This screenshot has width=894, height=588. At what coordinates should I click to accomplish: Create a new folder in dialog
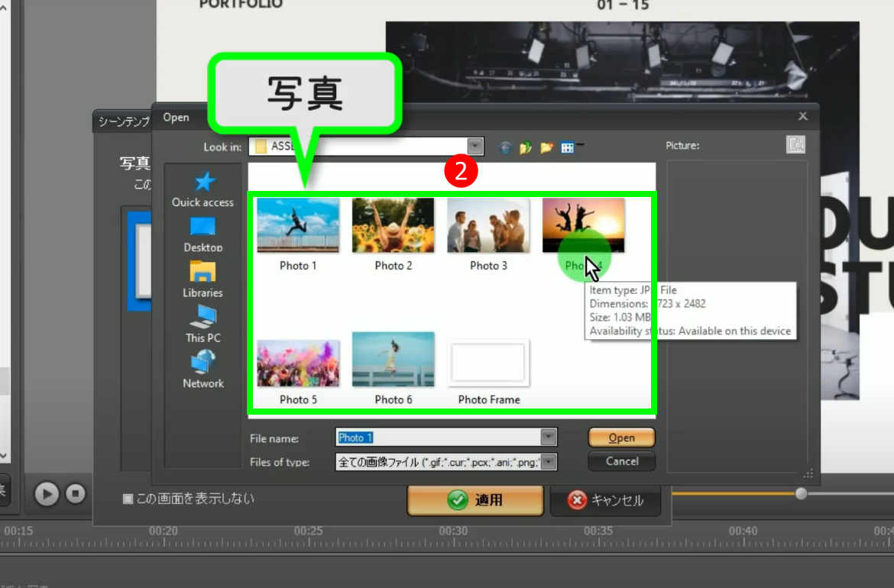point(546,148)
